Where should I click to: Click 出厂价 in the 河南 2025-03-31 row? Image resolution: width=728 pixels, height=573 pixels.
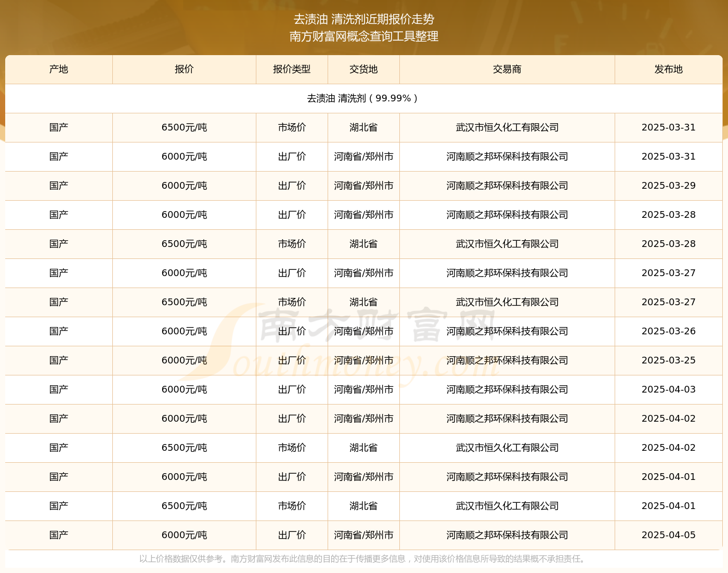click(x=292, y=157)
